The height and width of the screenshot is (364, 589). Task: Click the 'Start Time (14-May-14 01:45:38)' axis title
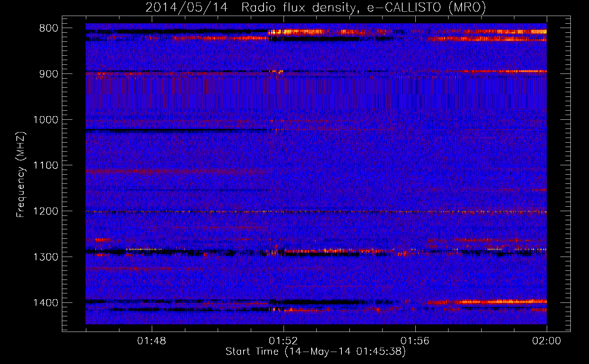pyautogui.click(x=316, y=352)
